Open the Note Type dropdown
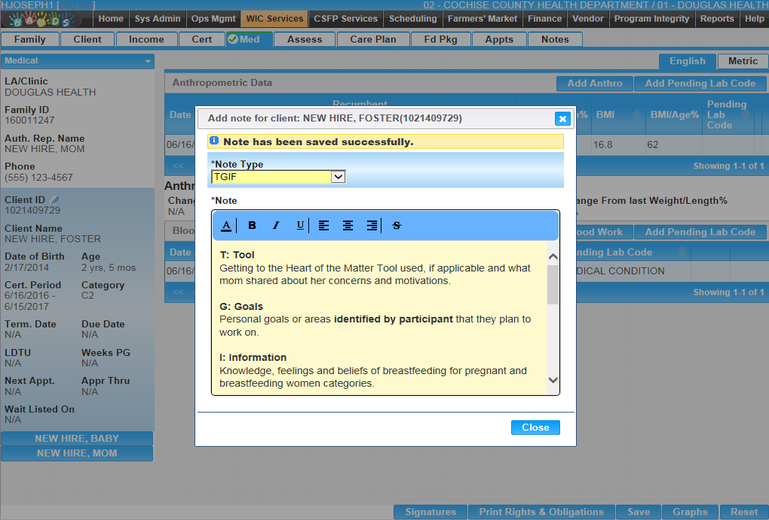 [277, 177]
